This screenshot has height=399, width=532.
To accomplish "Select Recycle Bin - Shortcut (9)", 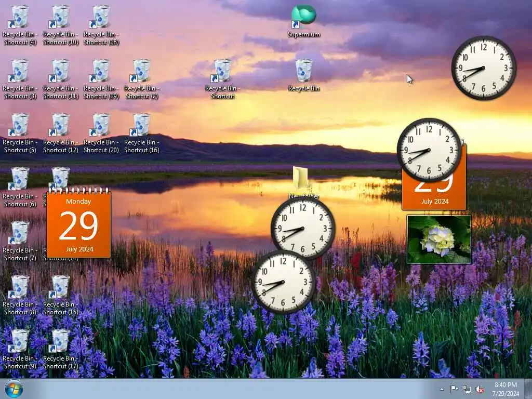I will [x=20, y=349].
